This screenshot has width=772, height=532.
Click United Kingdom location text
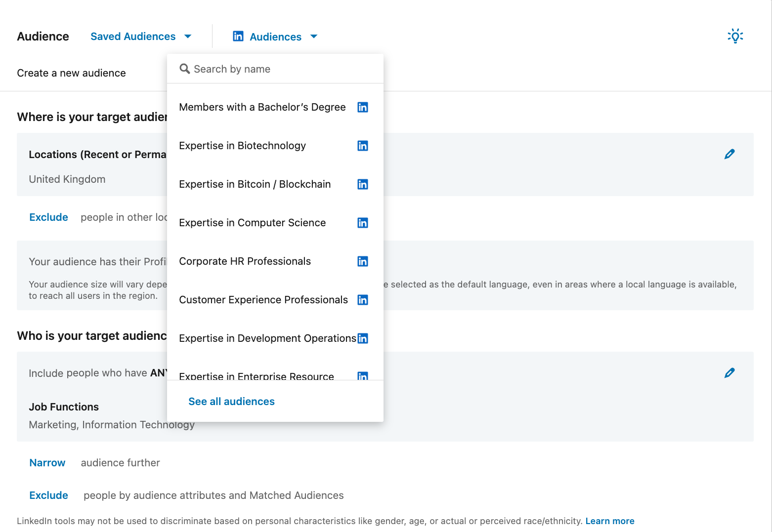click(67, 179)
